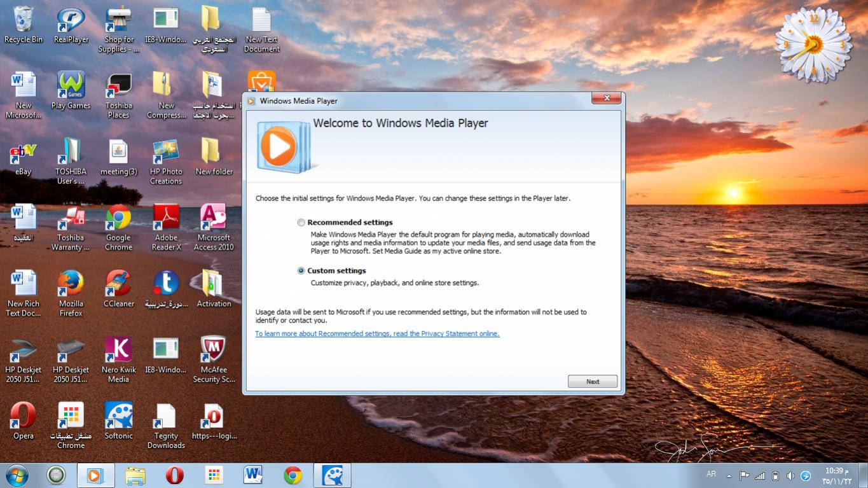Open the HP Photo Creations shortcut

point(166,162)
